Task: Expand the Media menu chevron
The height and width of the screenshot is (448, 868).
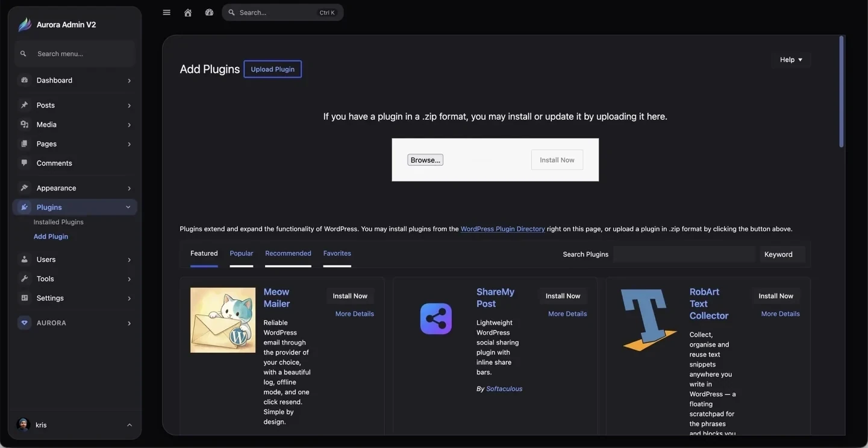Action: click(x=129, y=125)
